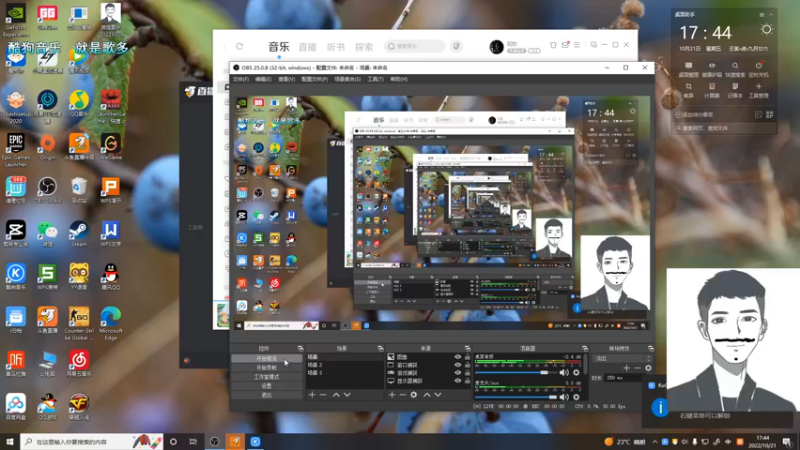The image size is (800, 450).
Task: Add a new scene in the OBS Scenes panel
Action: [x=312, y=395]
